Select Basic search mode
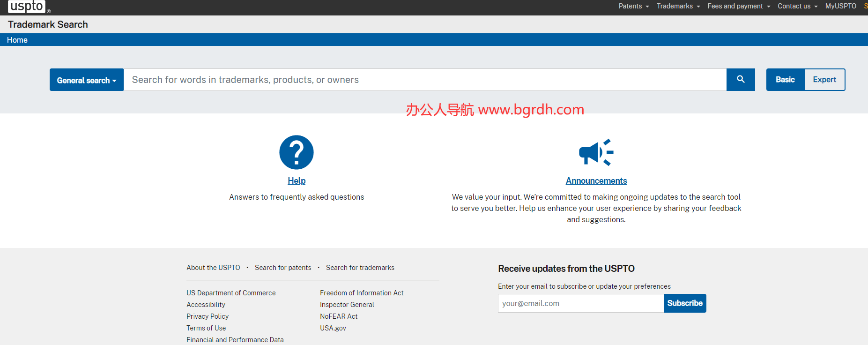868x345 pixels. (785, 80)
